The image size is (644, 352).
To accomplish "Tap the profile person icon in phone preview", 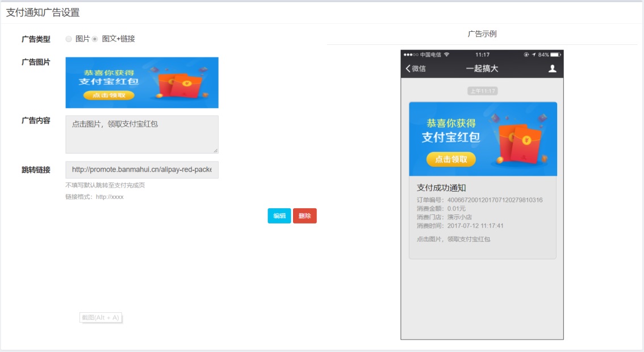I will 553,69.
